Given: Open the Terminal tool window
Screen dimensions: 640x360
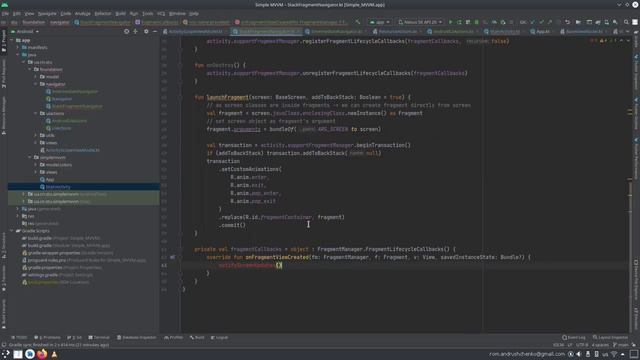Looking at the screenshot, I should 99,338.
